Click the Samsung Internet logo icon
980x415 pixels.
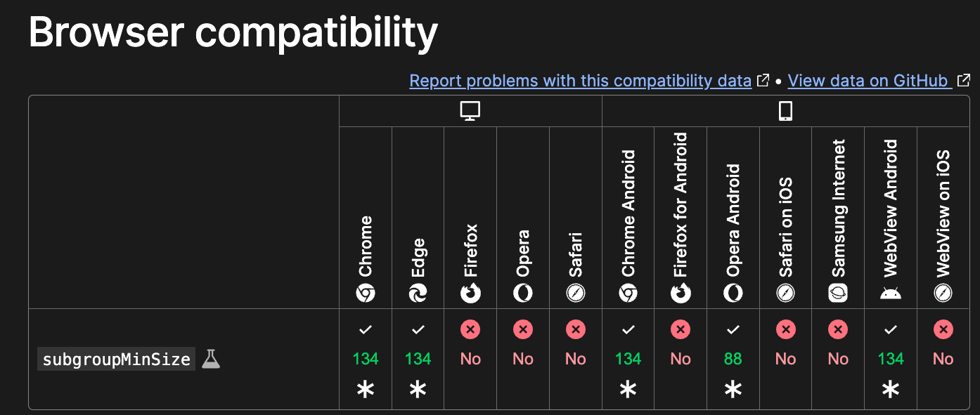838,294
